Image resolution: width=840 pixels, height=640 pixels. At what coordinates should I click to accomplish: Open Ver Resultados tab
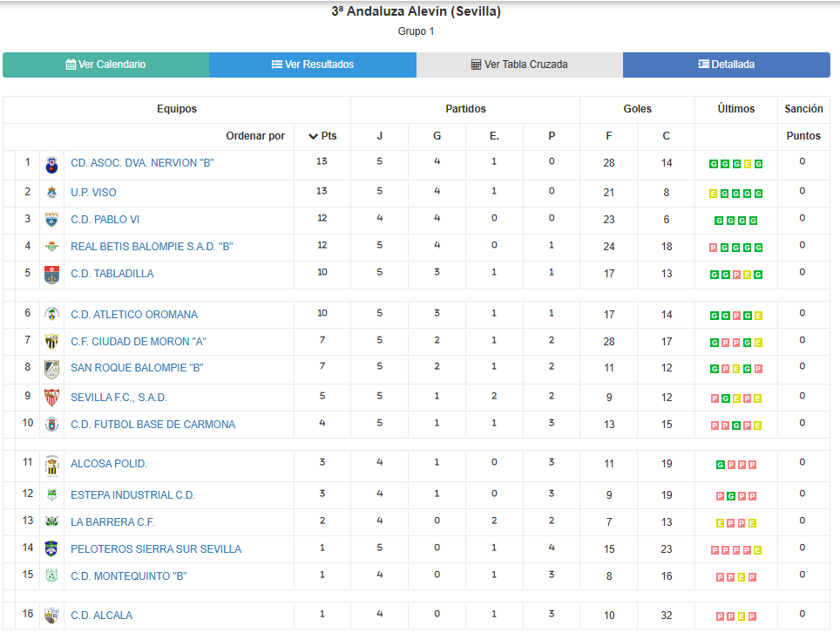313,65
